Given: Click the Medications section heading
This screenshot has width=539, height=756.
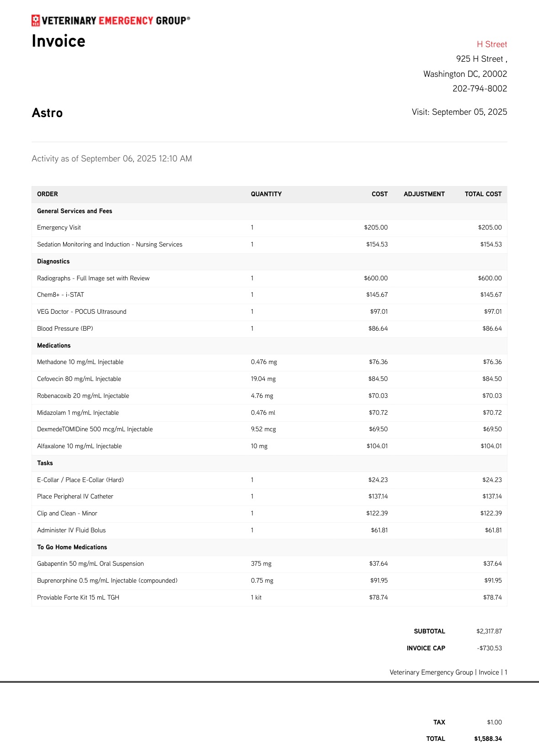Looking at the screenshot, I should [54, 346].
